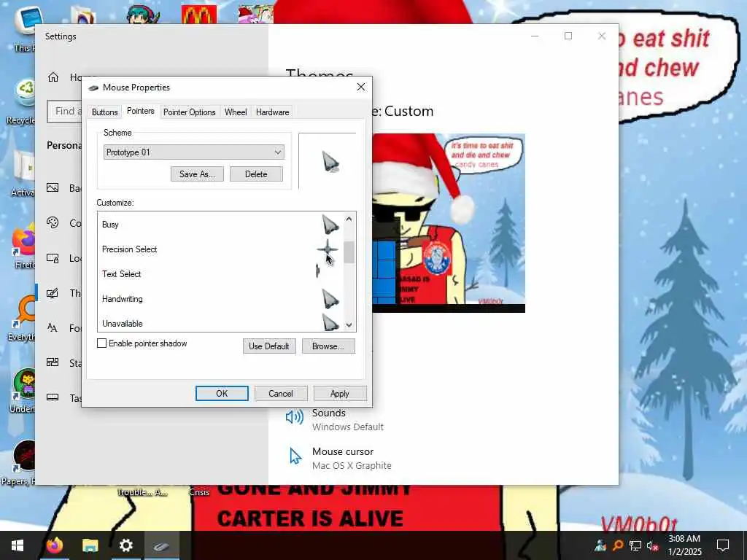747x560 pixels.
Task: Click the Mouse Properties taskbar icon
Action: pos(161,545)
